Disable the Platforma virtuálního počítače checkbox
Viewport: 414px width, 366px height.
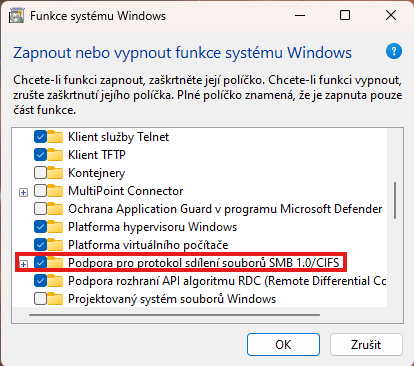coord(40,245)
